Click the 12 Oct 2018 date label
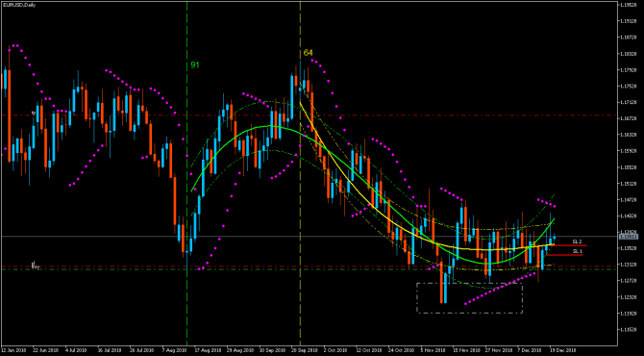This screenshot has width=644, height=356. click(367, 350)
